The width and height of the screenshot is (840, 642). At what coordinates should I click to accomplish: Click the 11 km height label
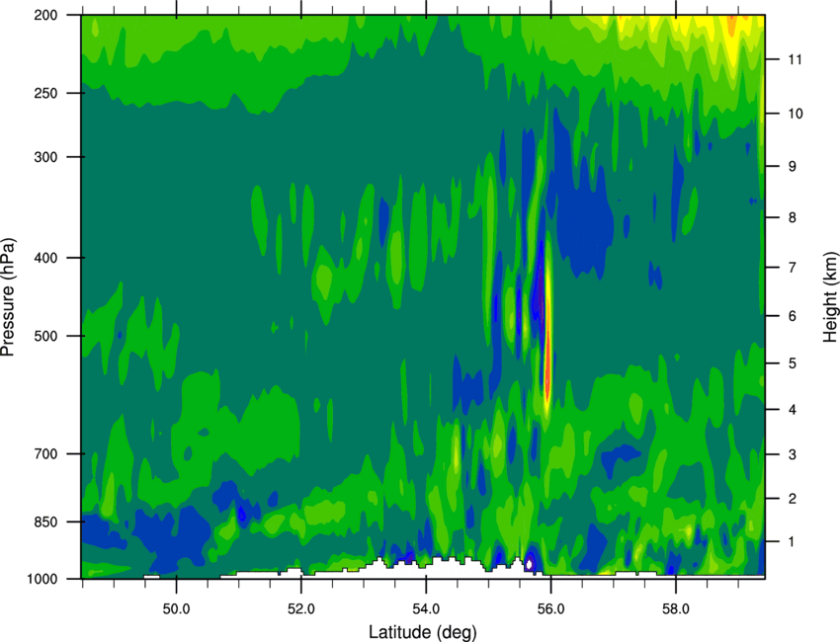point(795,59)
